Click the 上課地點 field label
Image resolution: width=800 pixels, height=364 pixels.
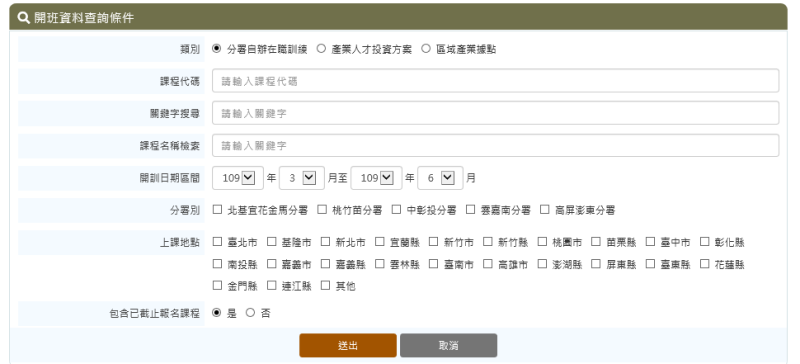[x=180, y=242]
